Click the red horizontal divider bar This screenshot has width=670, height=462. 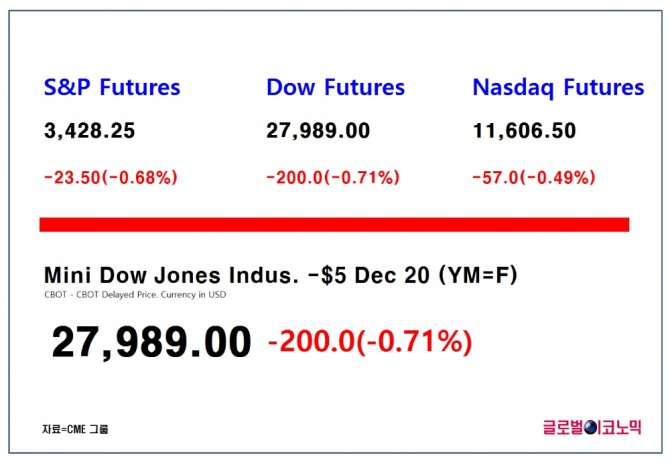tap(334, 224)
